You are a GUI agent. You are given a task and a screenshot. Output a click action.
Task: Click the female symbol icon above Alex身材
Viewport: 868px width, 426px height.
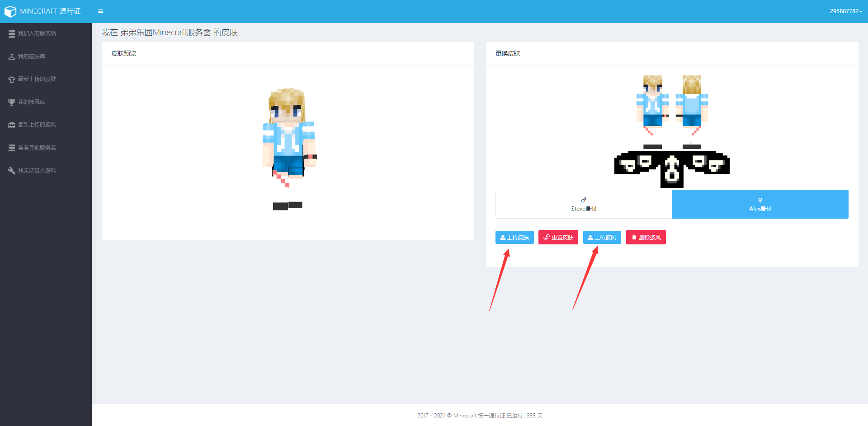pyautogui.click(x=760, y=200)
